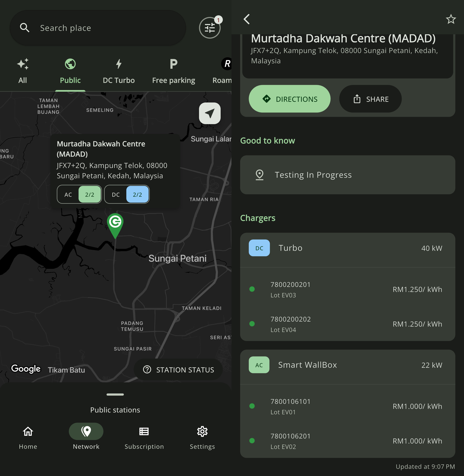Get Directions to the station
This screenshot has height=476, width=464.
coord(290,99)
